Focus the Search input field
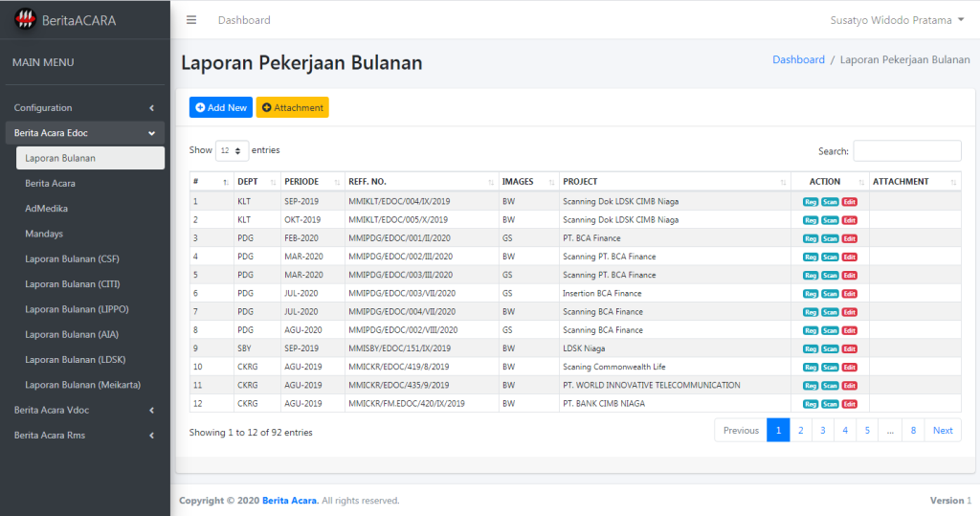Screen dimensions: 980x516 pyautogui.click(x=907, y=150)
